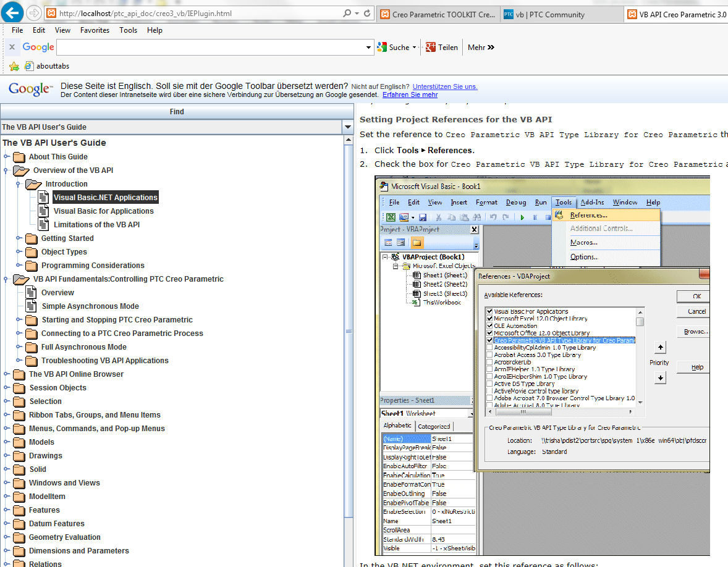Click the Object Types folder icon
Image resolution: width=728 pixels, height=567 pixels.
coord(32,252)
